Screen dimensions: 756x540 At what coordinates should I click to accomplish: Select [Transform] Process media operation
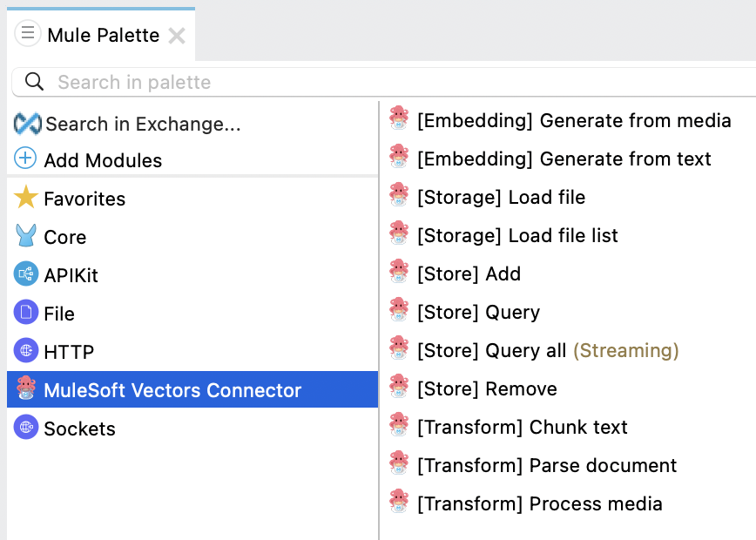pyautogui.click(x=539, y=503)
